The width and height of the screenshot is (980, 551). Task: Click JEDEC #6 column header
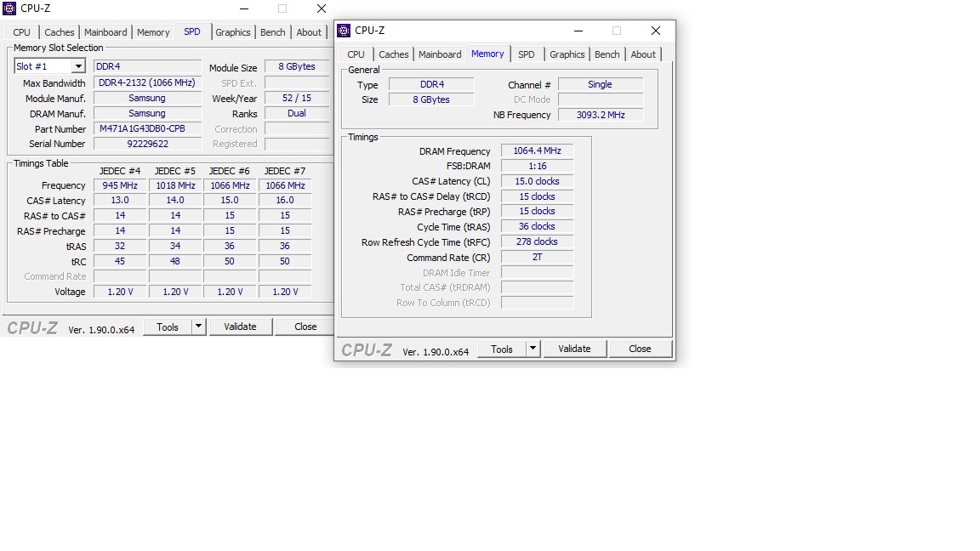(x=230, y=171)
